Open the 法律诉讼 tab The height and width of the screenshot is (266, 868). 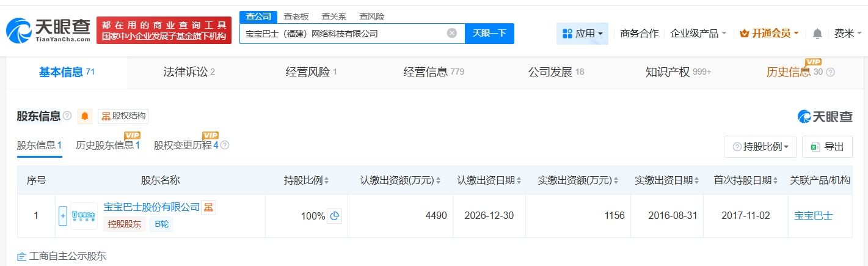(x=189, y=72)
